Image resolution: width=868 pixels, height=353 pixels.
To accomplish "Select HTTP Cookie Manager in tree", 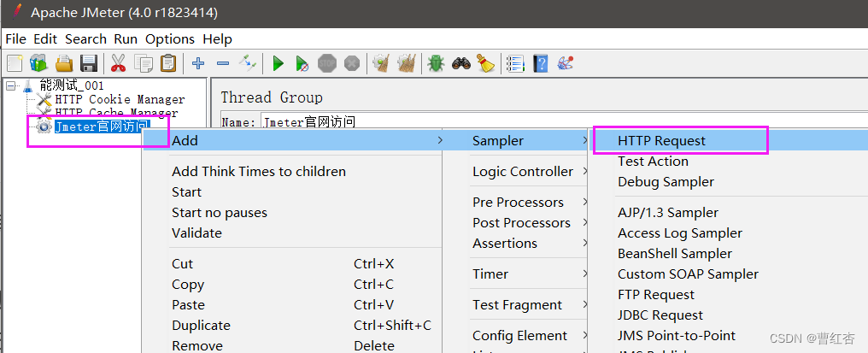I will coord(120,99).
